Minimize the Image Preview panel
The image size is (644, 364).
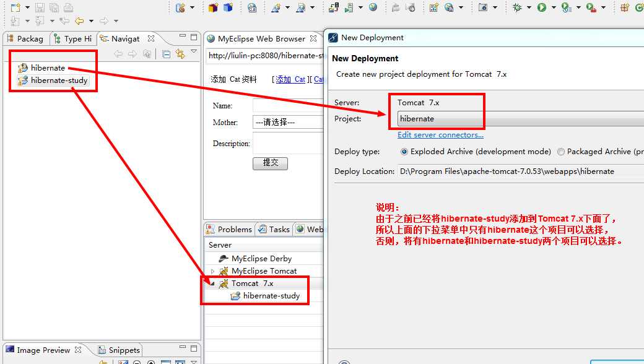pyautogui.click(x=183, y=348)
